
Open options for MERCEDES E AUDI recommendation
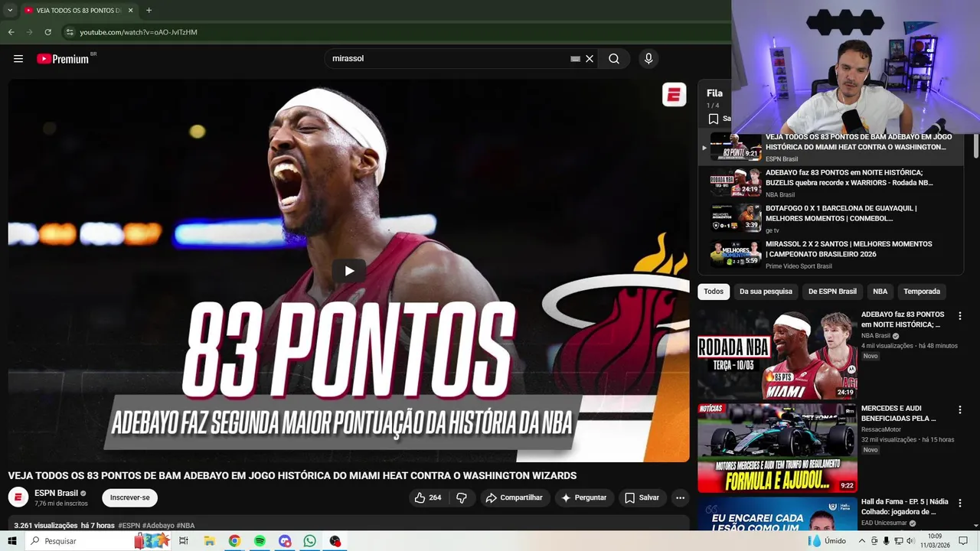[x=959, y=409]
